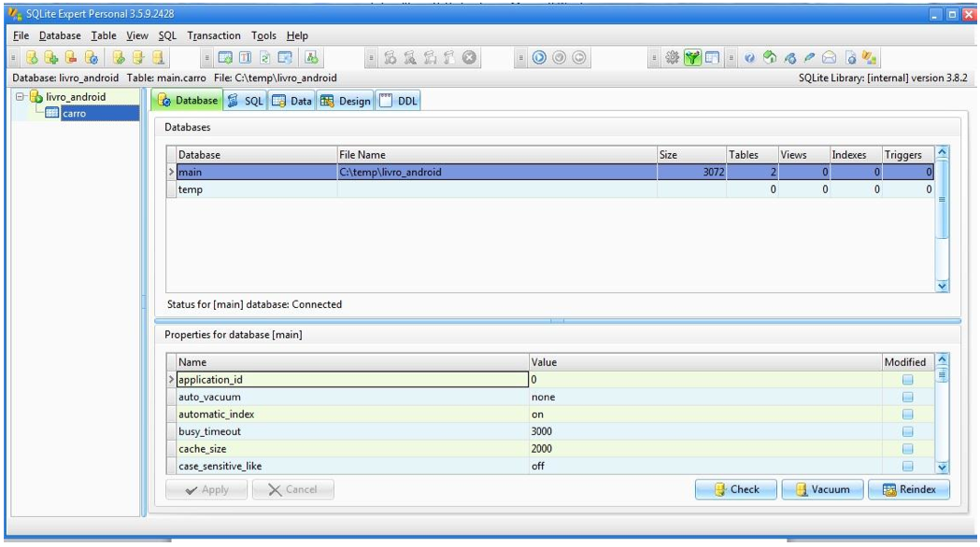The width and height of the screenshot is (980, 547).
Task: Toggle Modified checkbox for busy_timeout
Action: (907, 431)
